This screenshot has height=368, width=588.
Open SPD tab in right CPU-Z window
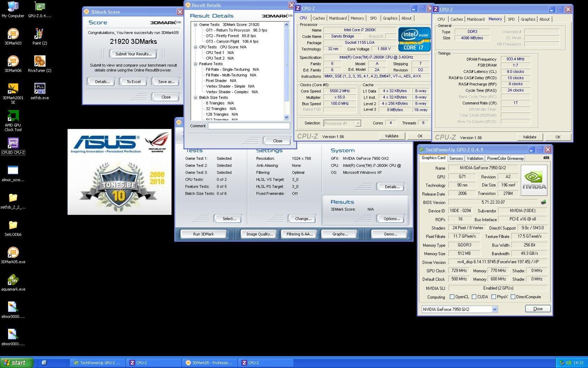[x=511, y=19]
